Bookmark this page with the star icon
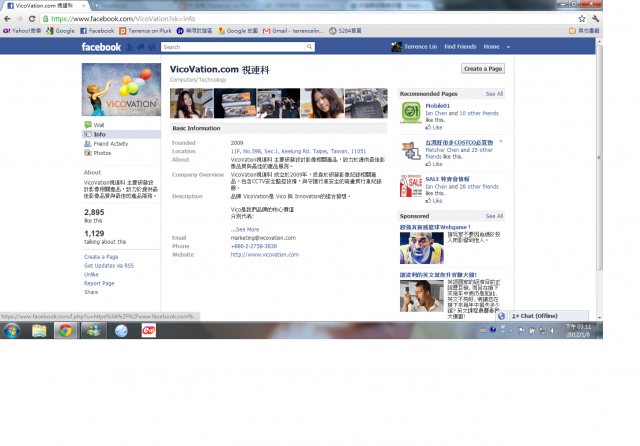 (x=582, y=19)
